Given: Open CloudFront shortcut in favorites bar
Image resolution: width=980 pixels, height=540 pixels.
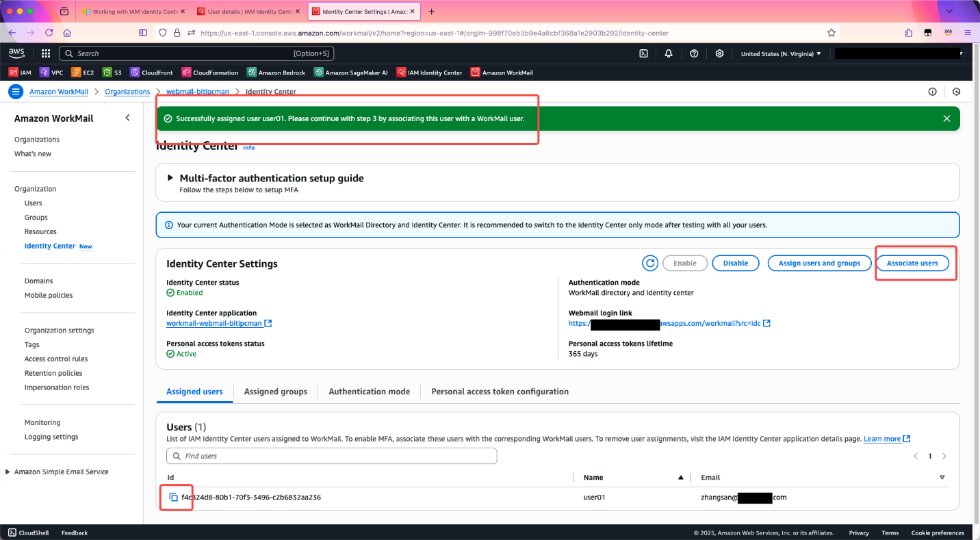Looking at the screenshot, I should (x=152, y=73).
